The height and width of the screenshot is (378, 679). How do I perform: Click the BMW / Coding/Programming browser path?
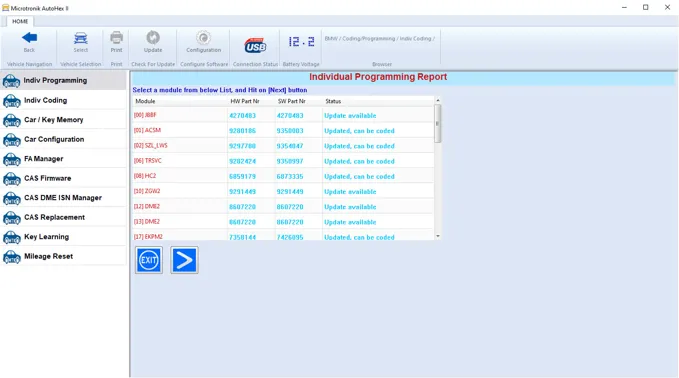tap(380, 39)
